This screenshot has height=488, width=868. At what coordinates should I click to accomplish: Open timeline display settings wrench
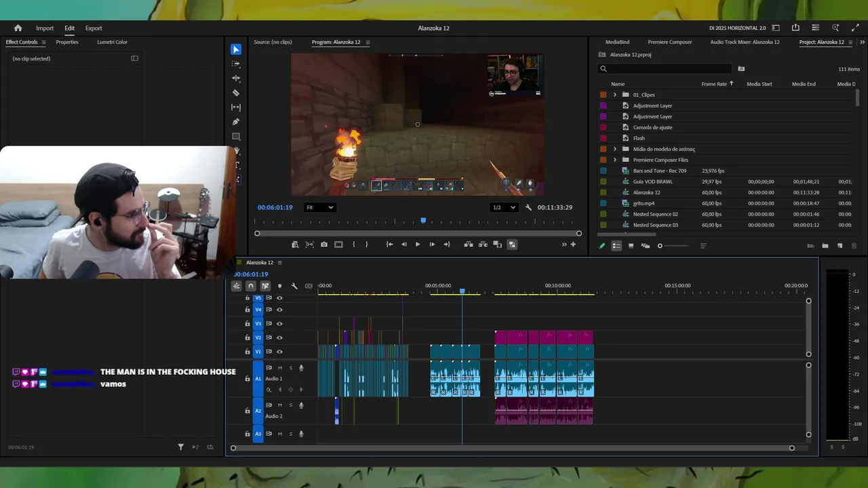pos(294,286)
